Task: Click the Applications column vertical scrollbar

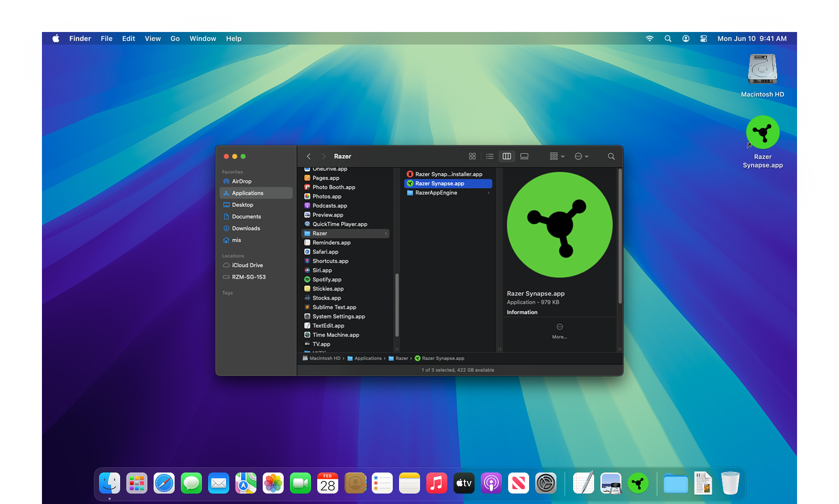Action: click(x=397, y=305)
